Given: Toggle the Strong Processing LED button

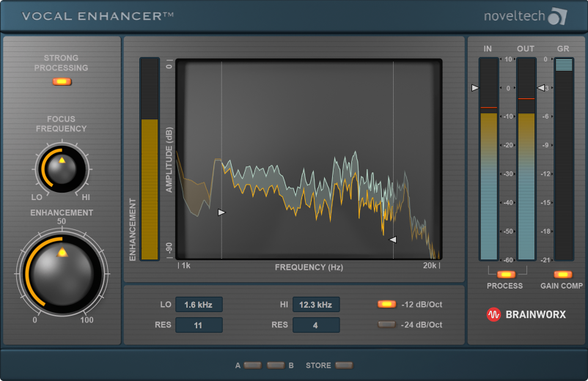Looking at the screenshot, I should click(62, 81).
